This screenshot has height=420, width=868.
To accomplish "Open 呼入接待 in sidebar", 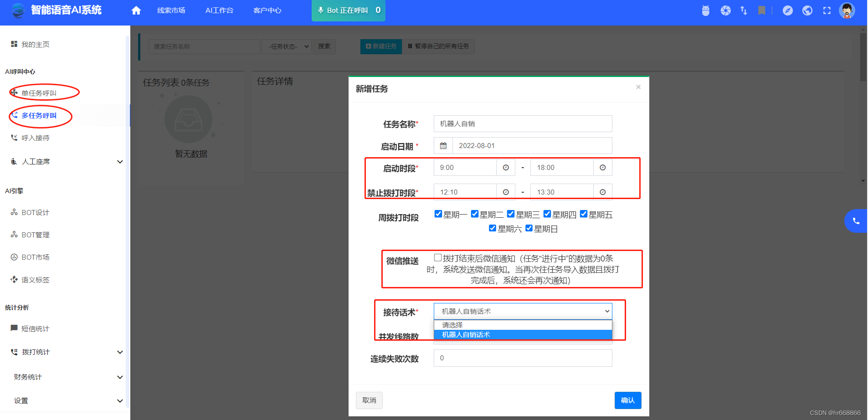I will coord(30,138).
